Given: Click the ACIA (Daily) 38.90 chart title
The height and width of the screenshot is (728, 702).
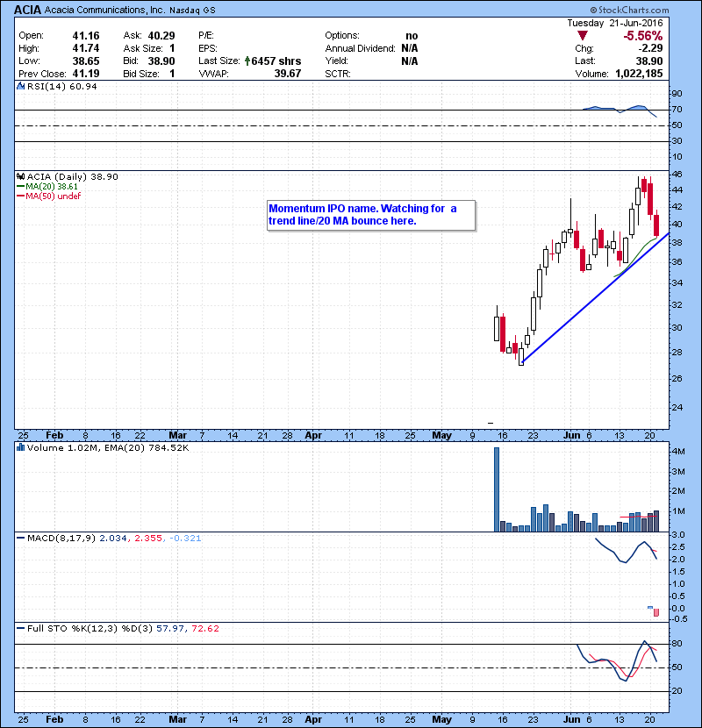Looking at the screenshot, I should (73, 176).
